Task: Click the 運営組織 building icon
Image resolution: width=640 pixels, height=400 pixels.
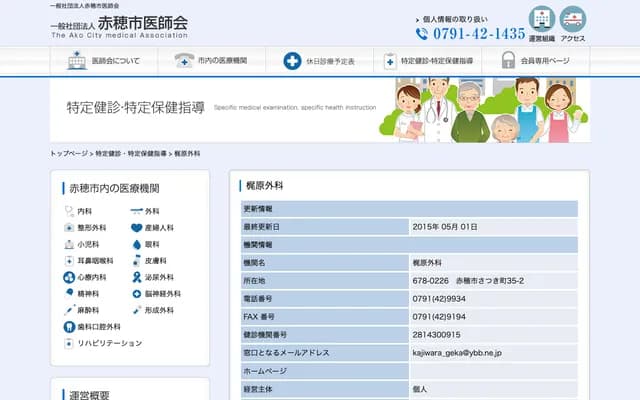Action: [x=541, y=19]
